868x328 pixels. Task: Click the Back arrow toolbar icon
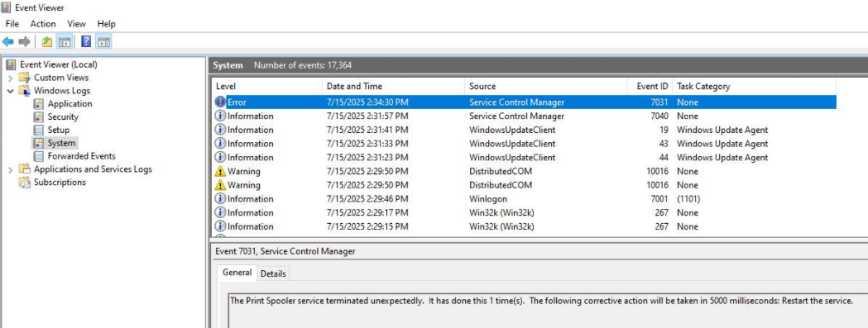tap(7, 41)
